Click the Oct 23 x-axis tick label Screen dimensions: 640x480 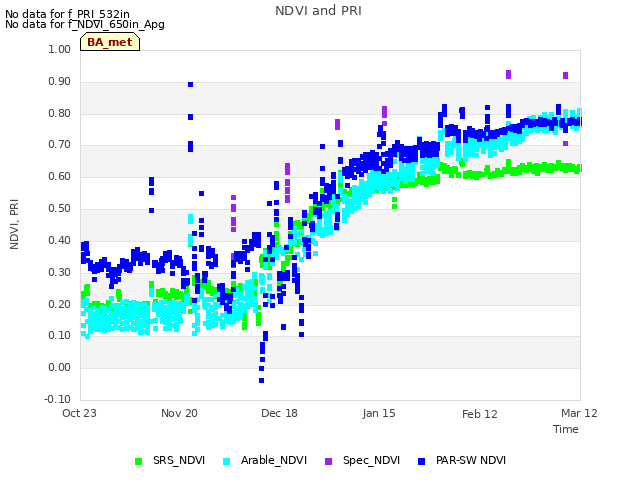point(79,413)
